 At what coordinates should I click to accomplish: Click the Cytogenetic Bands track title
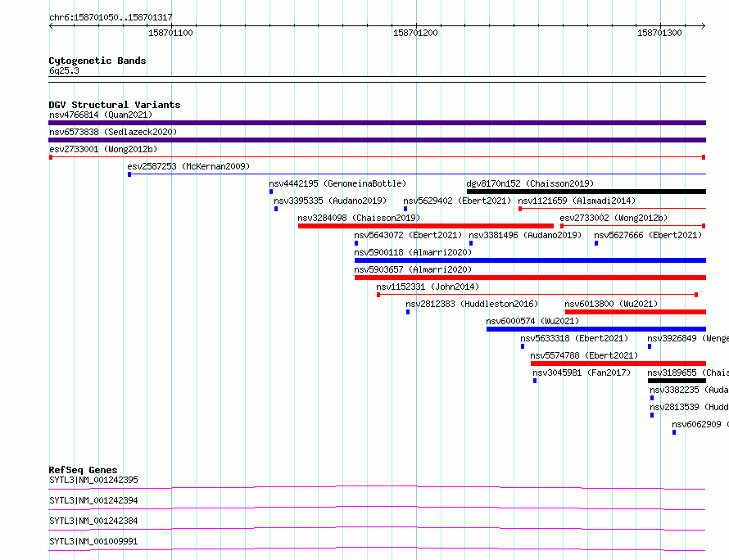97,61
